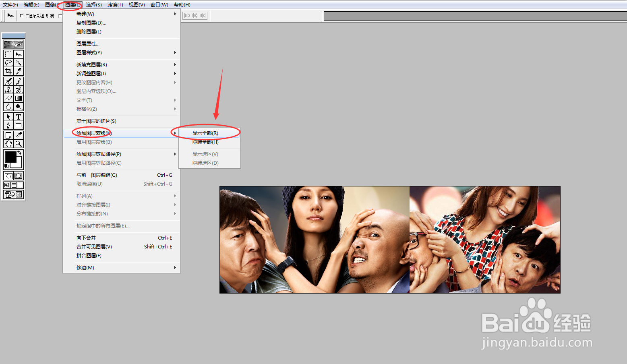The image size is (627, 364).
Task: Set the foreground color swatch
Action: [10, 157]
